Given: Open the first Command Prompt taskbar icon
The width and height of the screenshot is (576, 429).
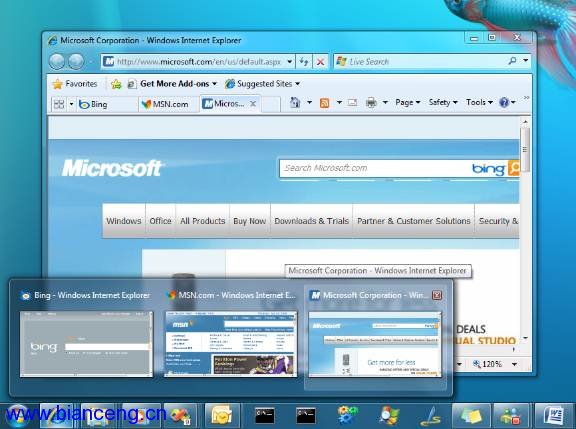Looking at the screenshot, I should 264,416.
